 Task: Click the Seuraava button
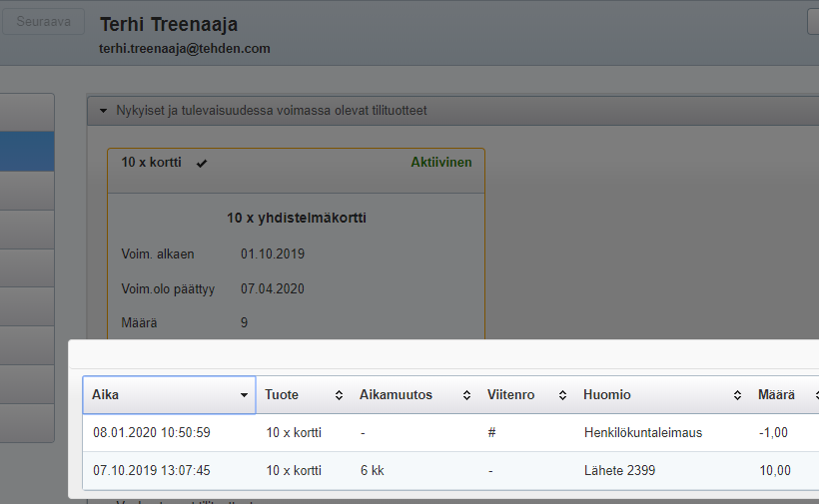(42, 22)
